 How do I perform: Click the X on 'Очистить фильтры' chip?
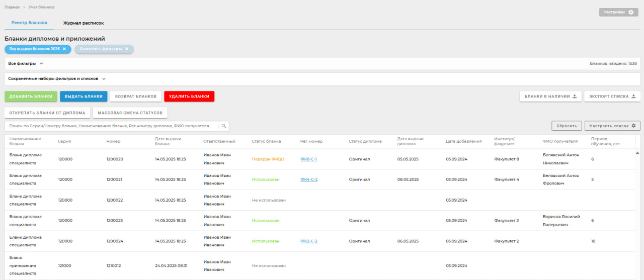click(127, 49)
